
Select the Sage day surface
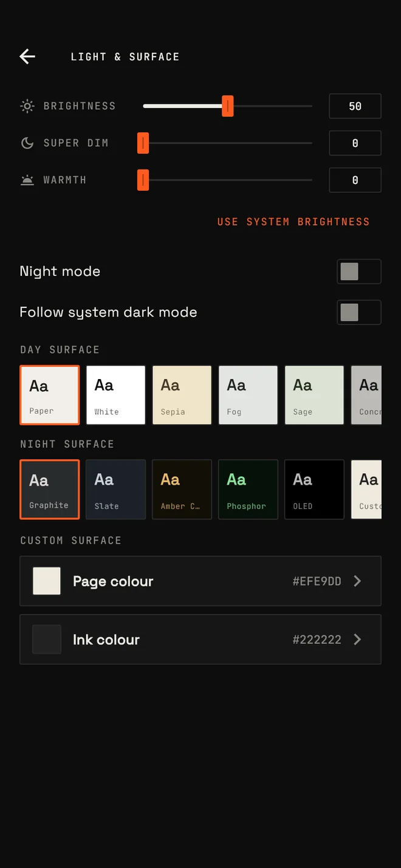314,395
